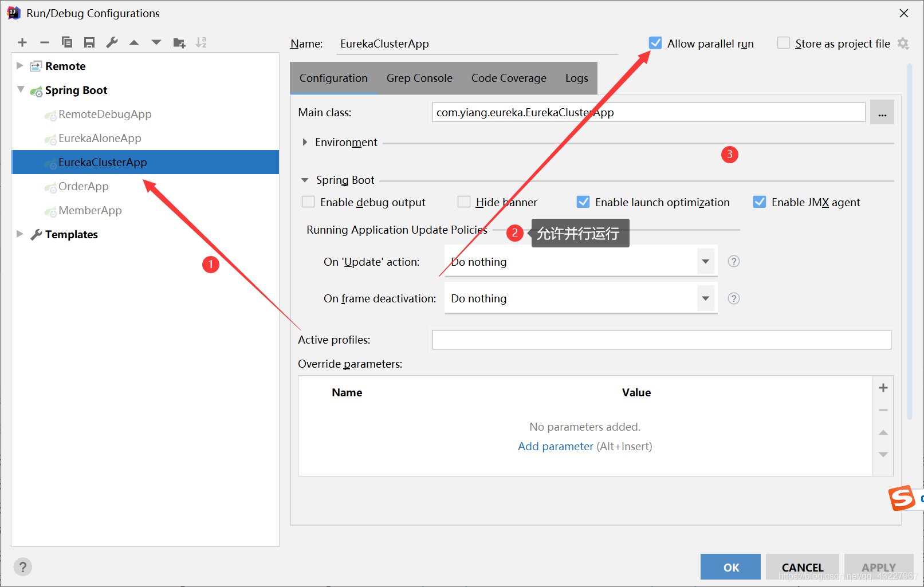Click the OK button
The image size is (924, 587).
730,567
